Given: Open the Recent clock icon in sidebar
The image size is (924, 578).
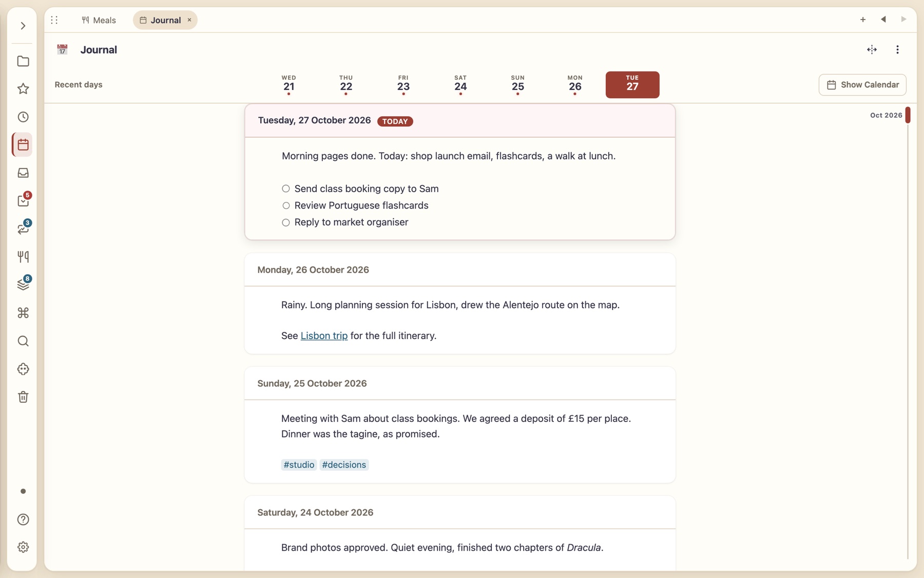Looking at the screenshot, I should pyautogui.click(x=23, y=117).
